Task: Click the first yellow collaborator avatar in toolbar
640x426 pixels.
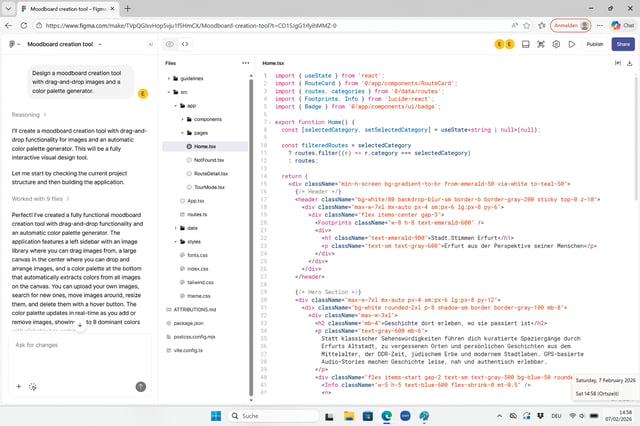Action: 499,44
